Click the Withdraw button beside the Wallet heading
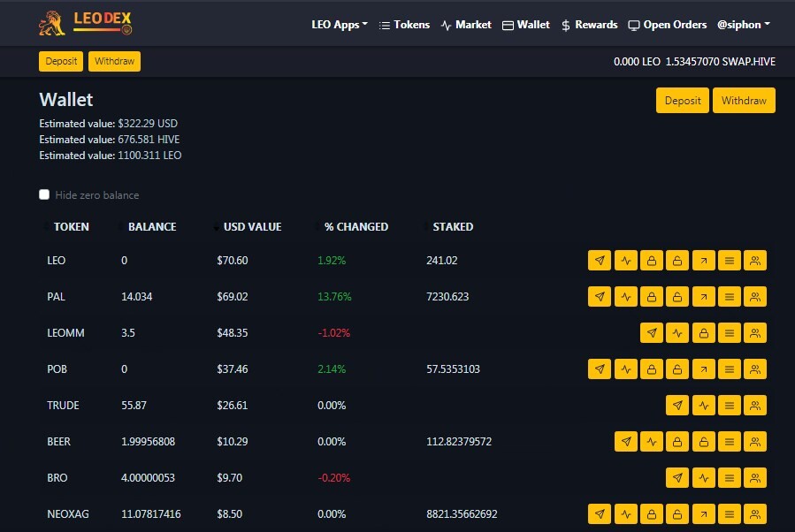The height and width of the screenshot is (532, 795). pos(744,101)
